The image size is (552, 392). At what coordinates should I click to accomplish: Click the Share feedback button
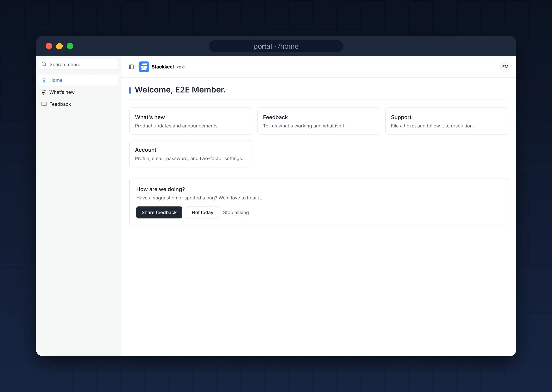(159, 212)
